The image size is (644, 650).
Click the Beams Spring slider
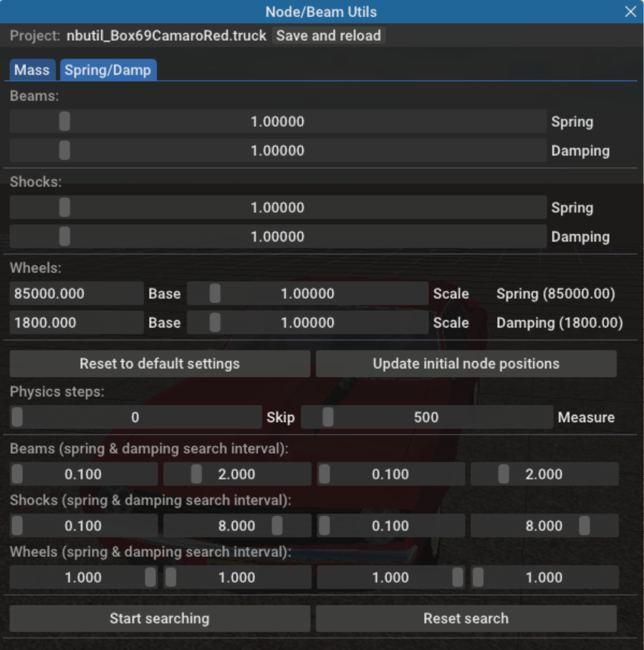click(x=278, y=122)
